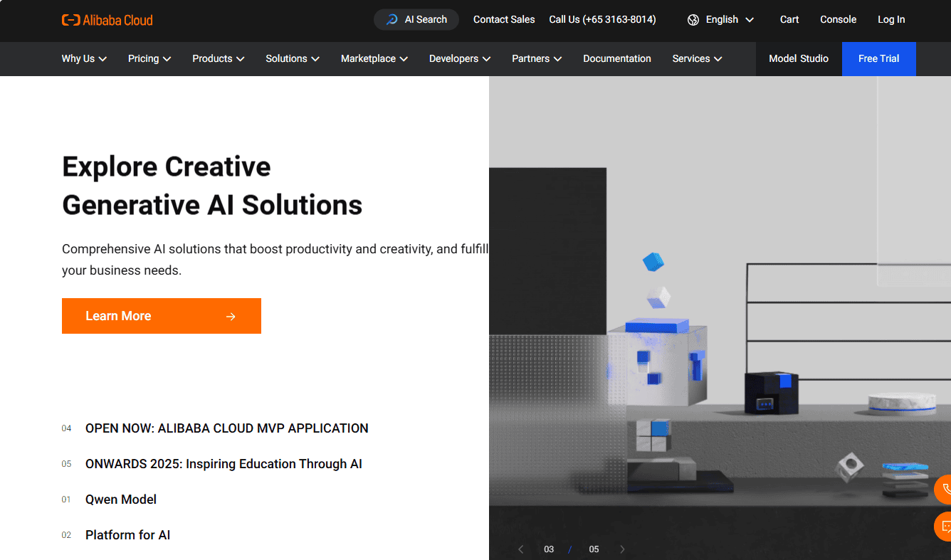Image resolution: width=951 pixels, height=560 pixels.
Task: Open the Documentation menu item
Action: coord(616,58)
